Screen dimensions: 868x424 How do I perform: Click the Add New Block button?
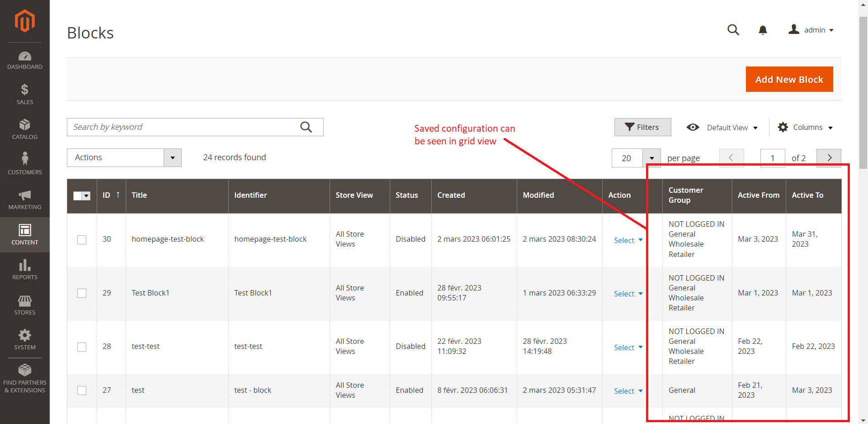point(789,79)
